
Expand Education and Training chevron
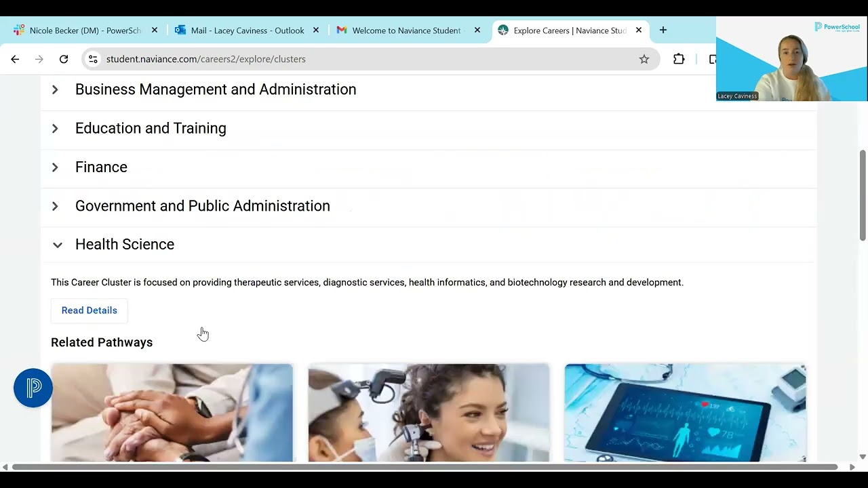(56, 128)
